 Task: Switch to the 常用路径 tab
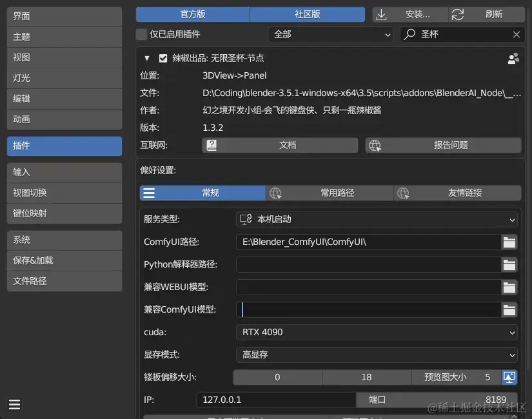point(330,193)
